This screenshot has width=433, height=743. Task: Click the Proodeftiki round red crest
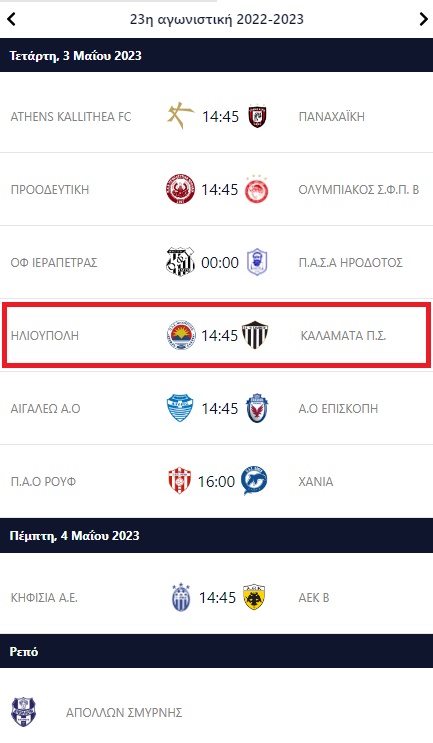point(180,189)
